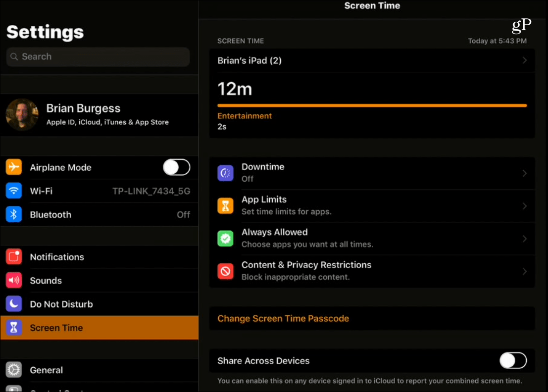Expand Brian's iPad (2) chevron
Screen dimensions: 548x392
525,60
